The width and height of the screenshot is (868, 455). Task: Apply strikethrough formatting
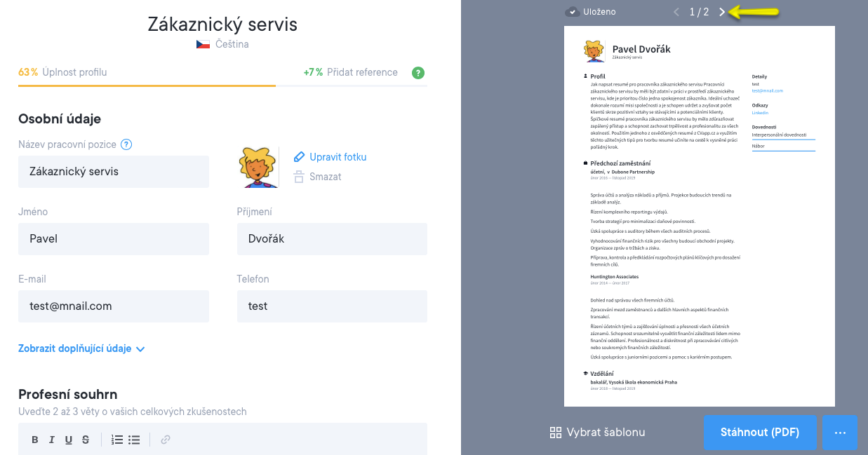86,440
